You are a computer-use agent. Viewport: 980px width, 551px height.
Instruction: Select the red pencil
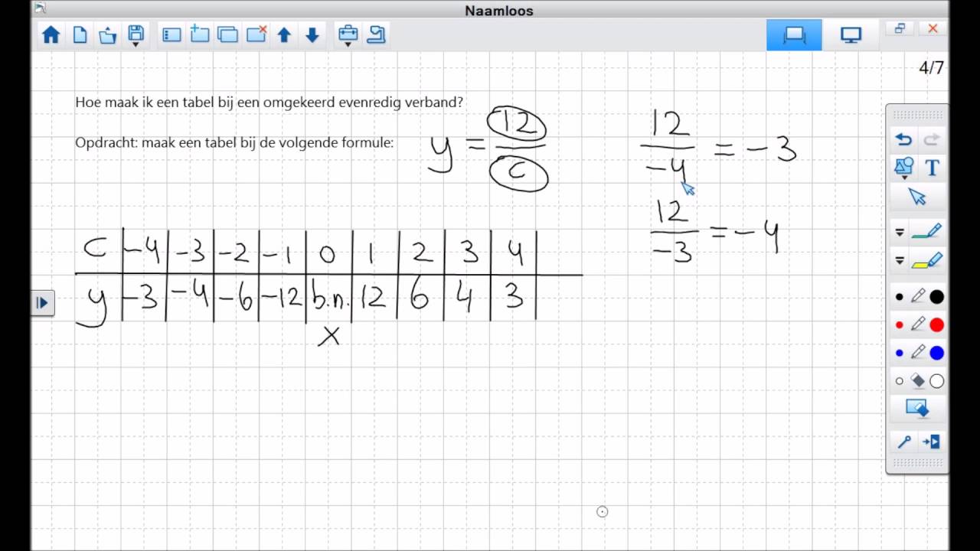coord(917,324)
